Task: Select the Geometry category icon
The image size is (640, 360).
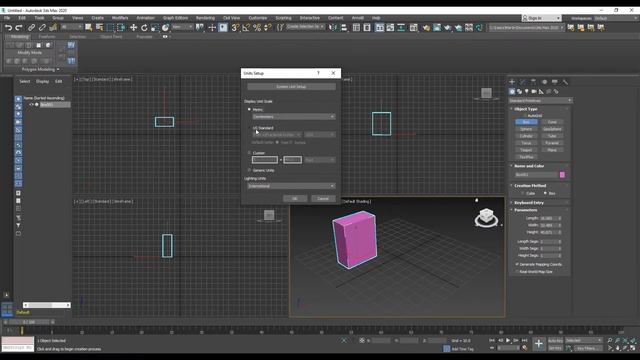Action: click(x=512, y=91)
